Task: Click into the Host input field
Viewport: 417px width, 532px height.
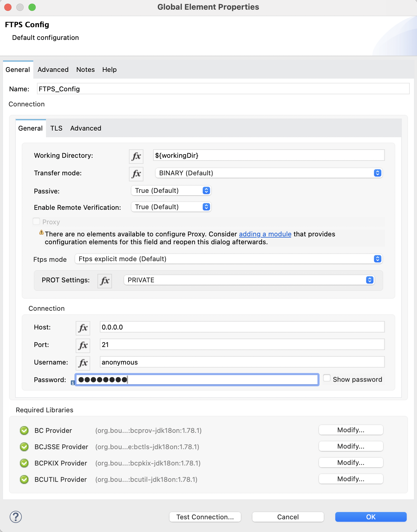Action: pyautogui.click(x=242, y=327)
